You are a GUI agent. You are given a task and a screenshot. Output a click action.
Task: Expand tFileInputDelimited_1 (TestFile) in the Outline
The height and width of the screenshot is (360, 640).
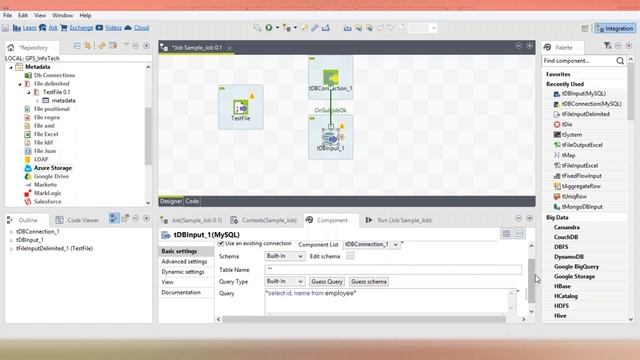[x=11, y=249]
